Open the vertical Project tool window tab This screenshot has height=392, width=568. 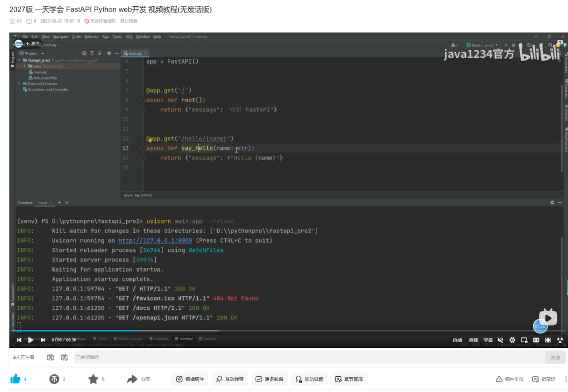(13, 60)
